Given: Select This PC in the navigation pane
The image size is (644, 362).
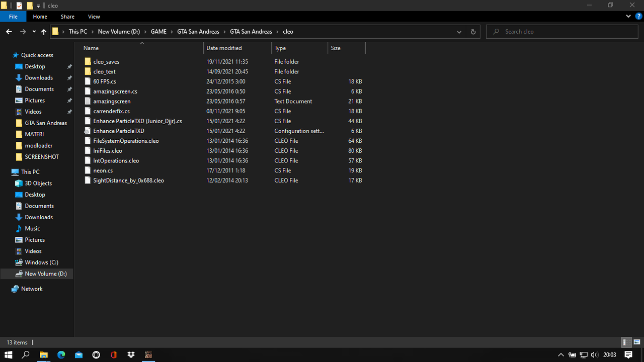Looking at the screenshot, I should coord(30,172).
